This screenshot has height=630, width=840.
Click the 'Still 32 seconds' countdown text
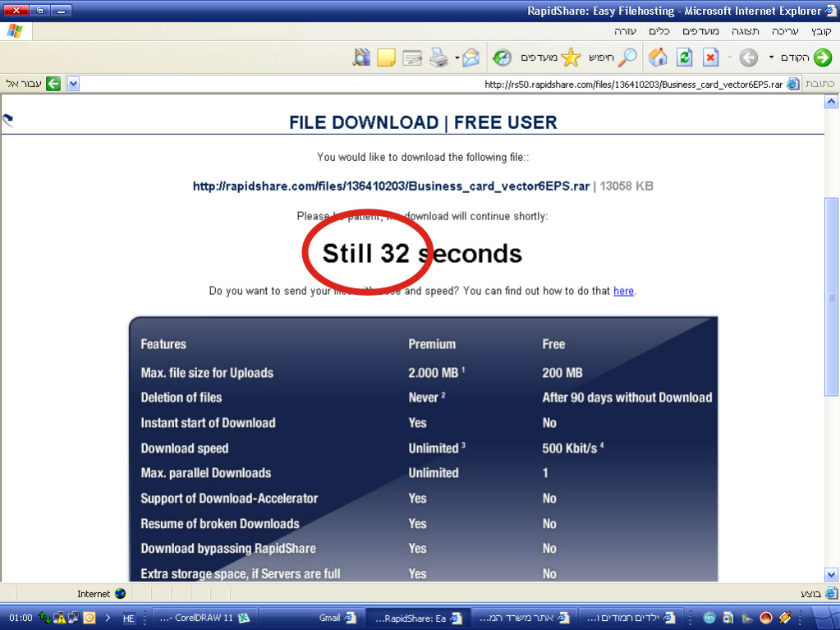[422, 253]
